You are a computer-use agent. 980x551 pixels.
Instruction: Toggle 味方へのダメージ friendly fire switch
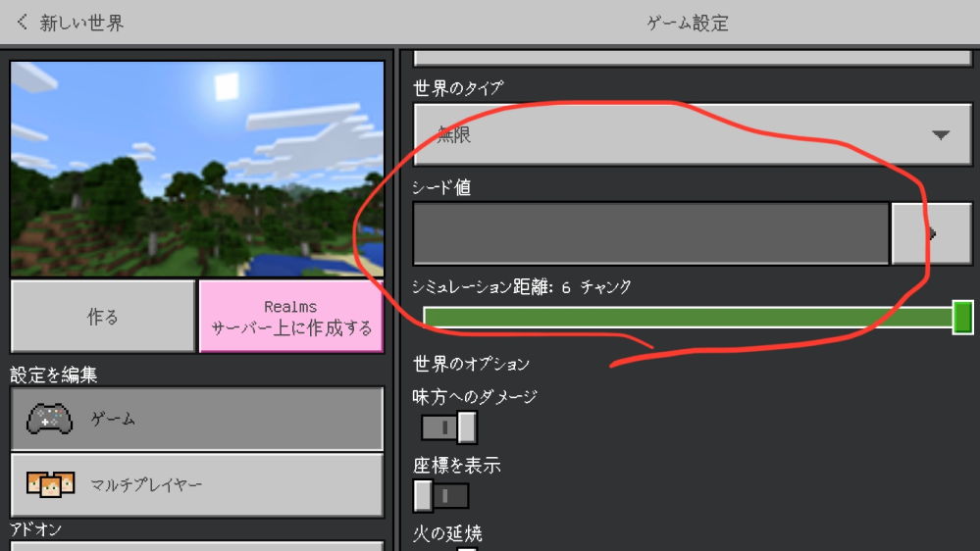(448, 427)
